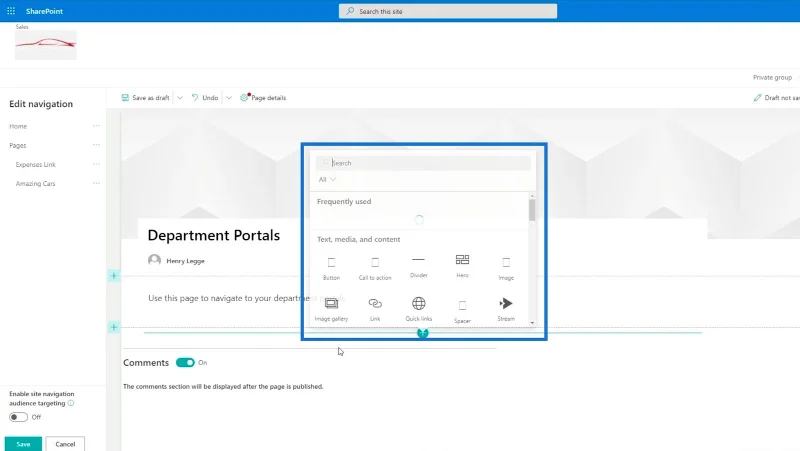Viewport: 800px width, 451px height.
Task: Click the Private group label
Action: (772, 78)
